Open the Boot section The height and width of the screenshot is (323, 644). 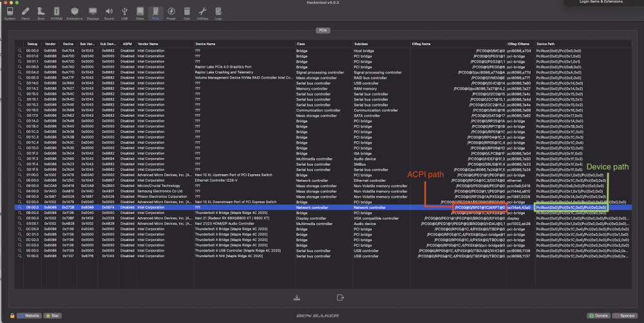click(x=41, y=13)
